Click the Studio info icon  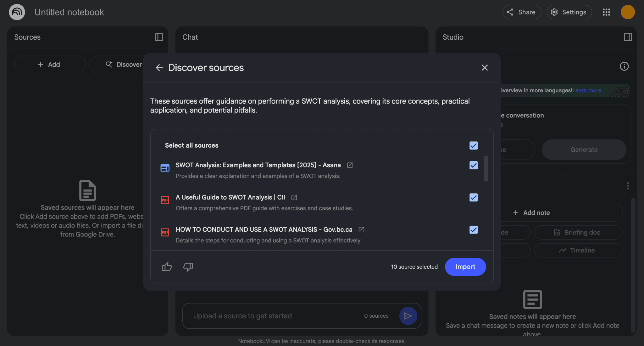[x=624, y=66]
